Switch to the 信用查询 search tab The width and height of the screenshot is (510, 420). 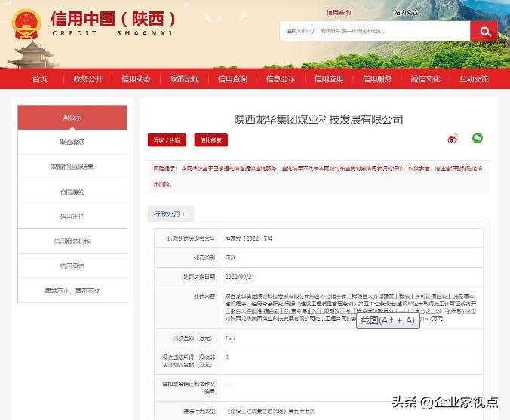click(339, 12)
